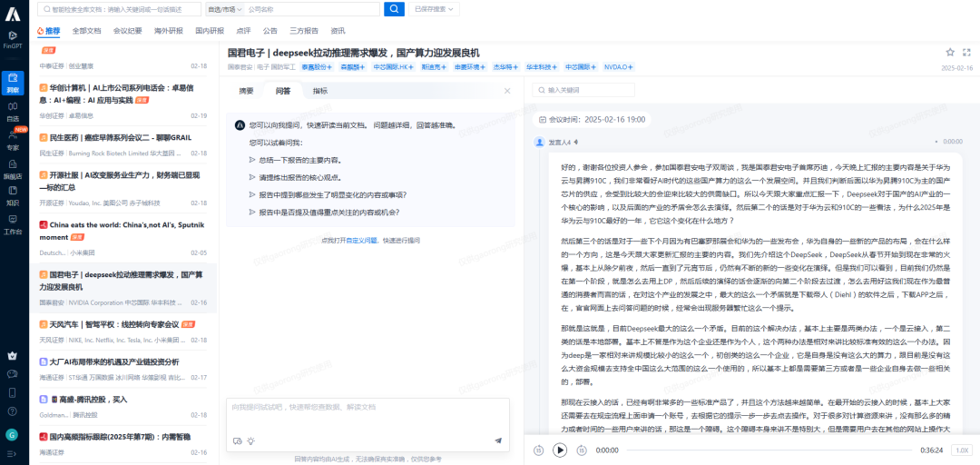The height and width of the screenshot is (465, 980).
Task: Ask 请提炼出报告的核心观点
Action: tap(300, 177)
